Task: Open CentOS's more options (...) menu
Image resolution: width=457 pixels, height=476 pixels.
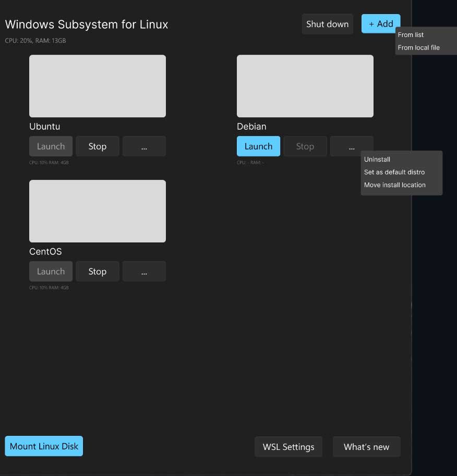Action: (144, 272)
